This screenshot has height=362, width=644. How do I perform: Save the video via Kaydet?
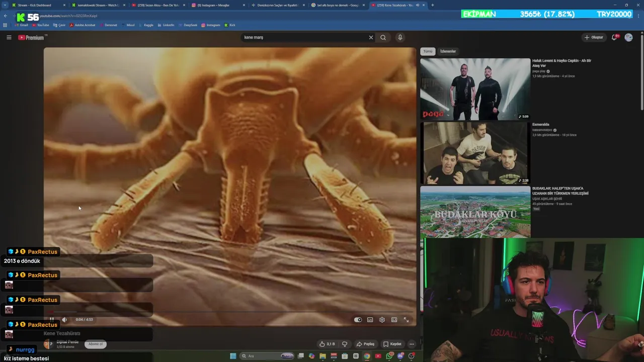(x=392, y=344)
